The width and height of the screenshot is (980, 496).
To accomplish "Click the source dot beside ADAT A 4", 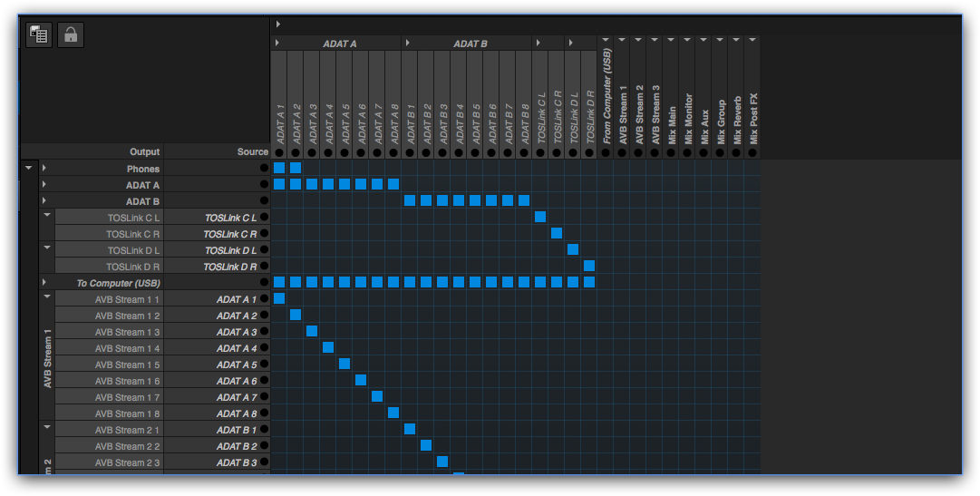I will pyautogui.click(x=264, y=348).
